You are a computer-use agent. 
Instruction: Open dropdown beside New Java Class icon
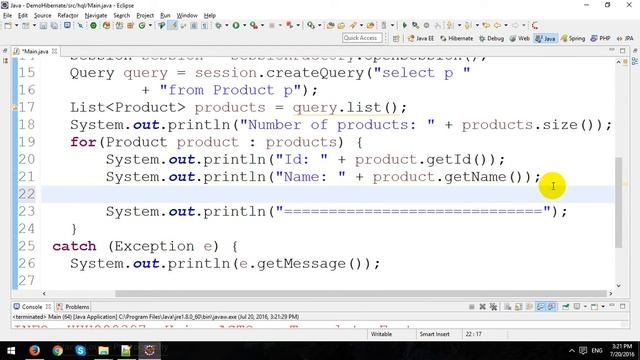150,25
